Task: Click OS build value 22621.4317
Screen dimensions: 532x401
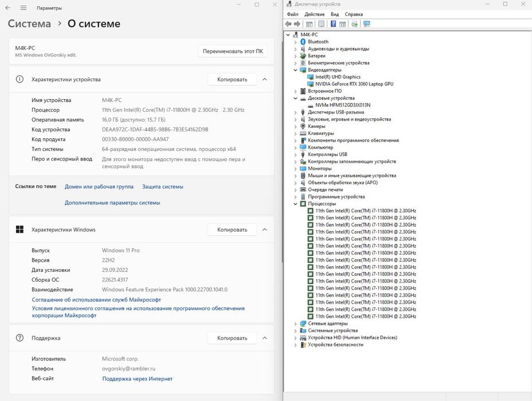Action: (115, 280)
